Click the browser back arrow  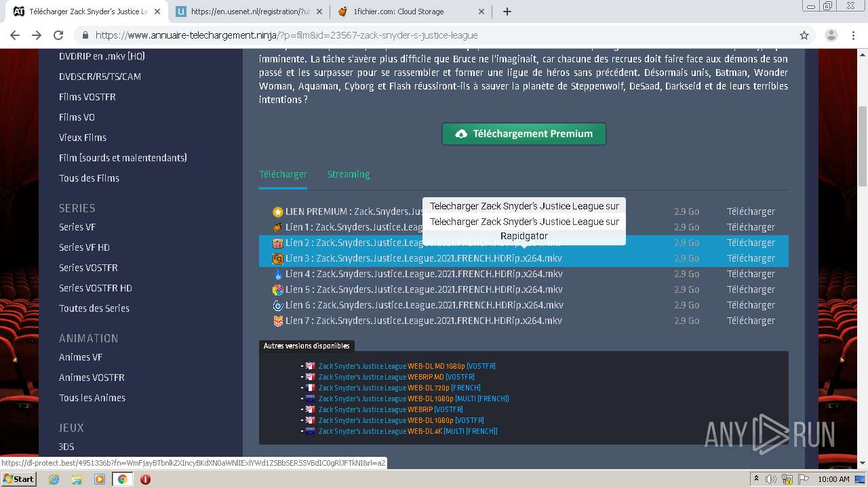(x=15, y=35)
